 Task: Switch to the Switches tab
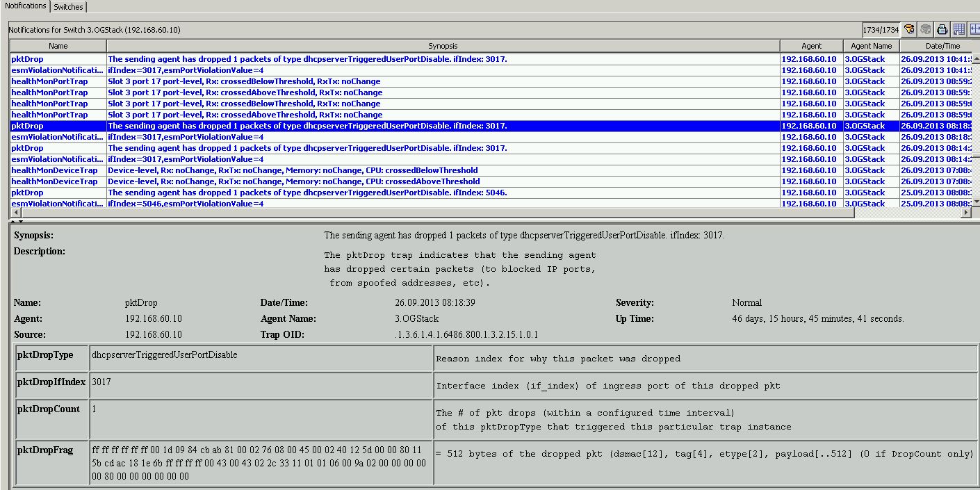[x=68, y=7]
